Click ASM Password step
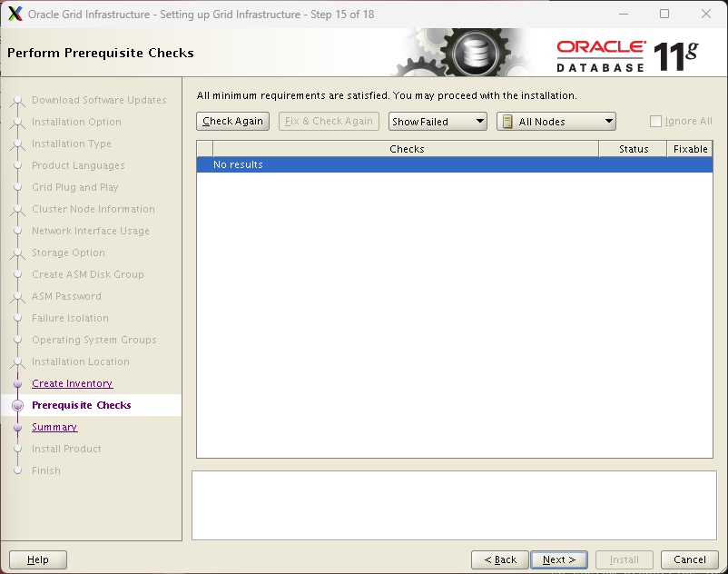The height and width of the screenshot is (574, 728). (x=66, y=296)
